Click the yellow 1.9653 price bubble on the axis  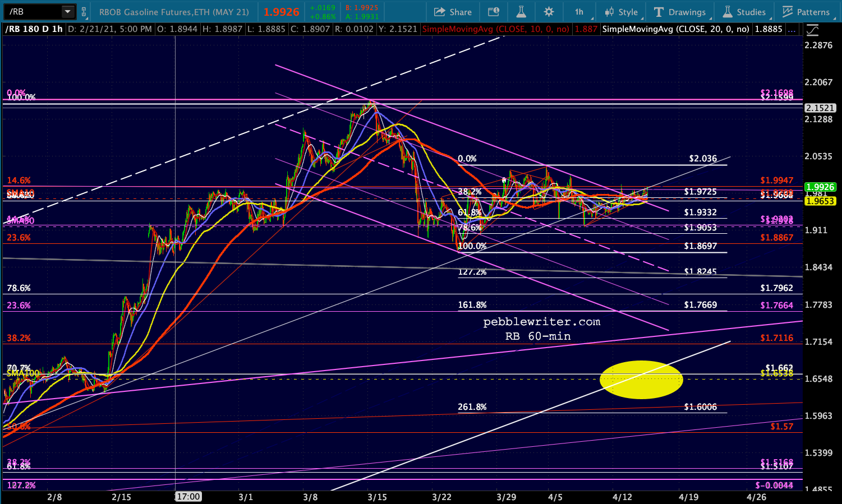[820, 201]
